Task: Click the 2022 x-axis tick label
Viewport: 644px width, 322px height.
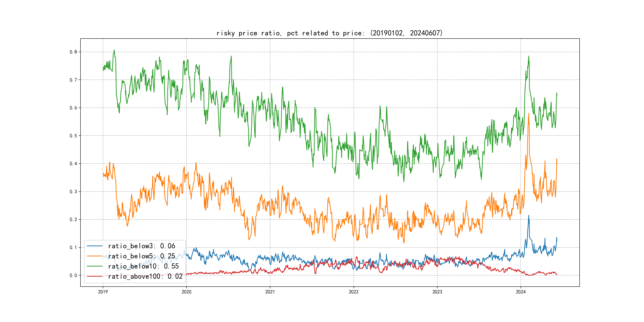Action: click(x=353, y=292)
